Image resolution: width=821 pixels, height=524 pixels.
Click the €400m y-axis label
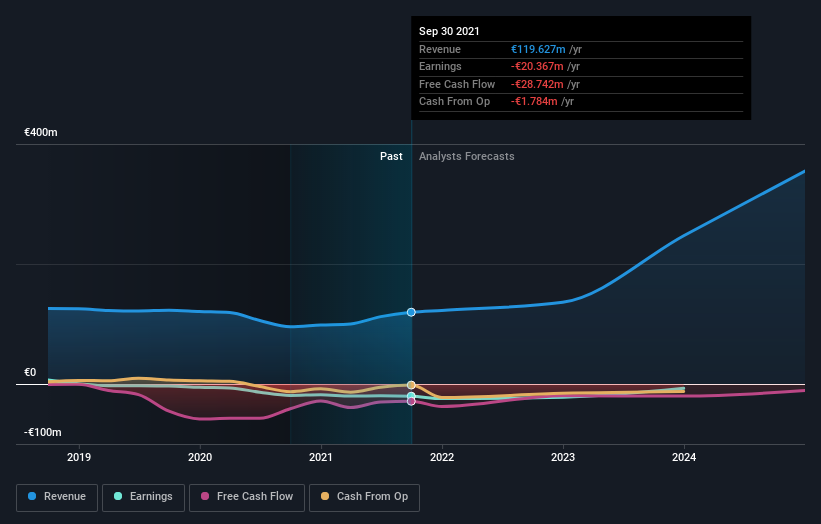[41, 132]
